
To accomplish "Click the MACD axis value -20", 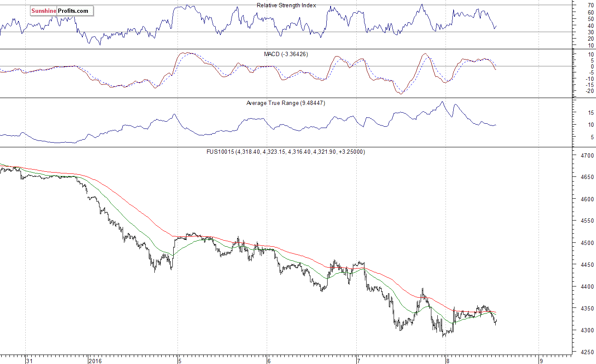I will [590, 91].
